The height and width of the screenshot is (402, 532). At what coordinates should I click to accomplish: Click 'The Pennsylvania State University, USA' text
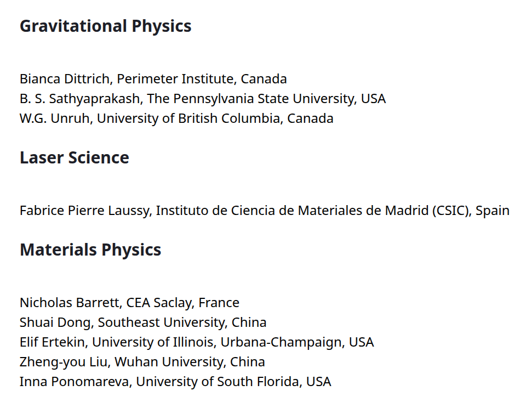(266, 99)
